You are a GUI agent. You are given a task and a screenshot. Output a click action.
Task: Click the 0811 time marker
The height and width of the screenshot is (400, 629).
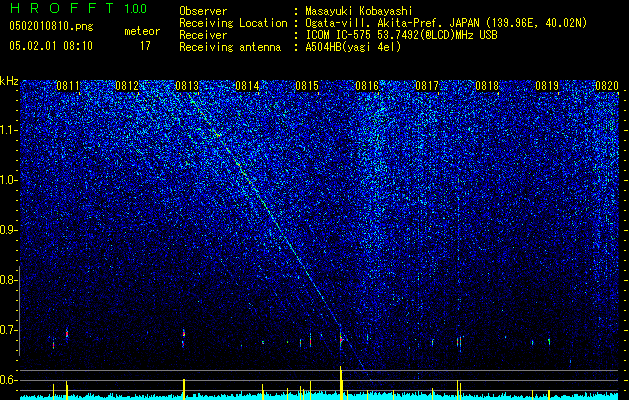coord(68,86)
